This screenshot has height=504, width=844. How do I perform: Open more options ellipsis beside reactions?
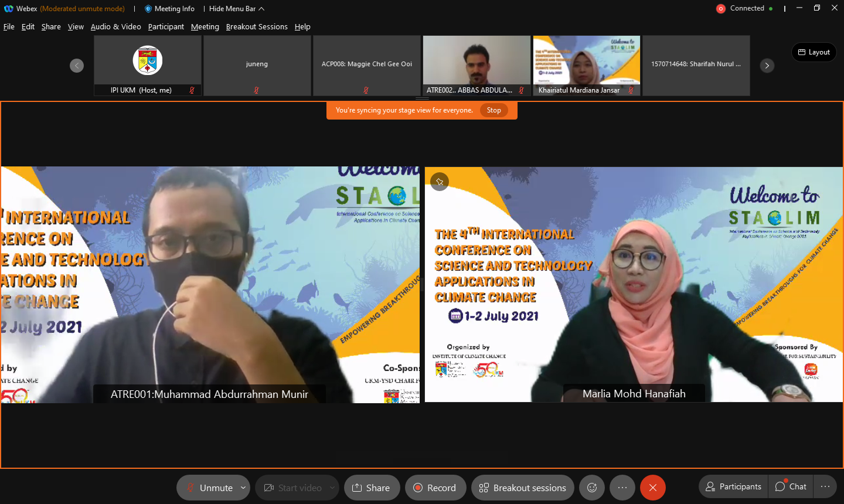(x=622, y=488)
